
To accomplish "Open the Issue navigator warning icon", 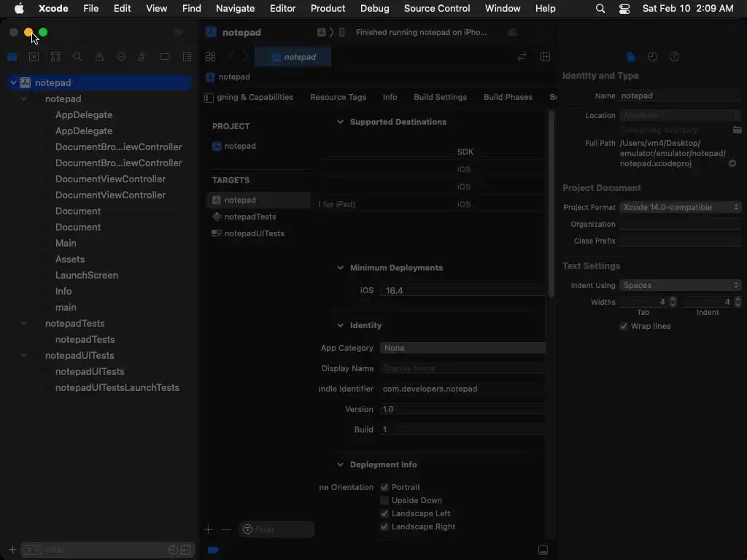I will (99, 57).
